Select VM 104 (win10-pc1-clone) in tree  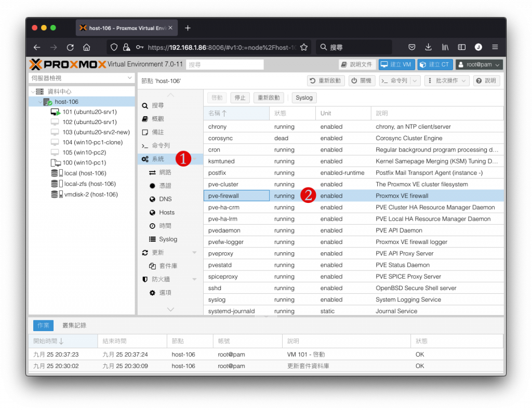(92, 142)
